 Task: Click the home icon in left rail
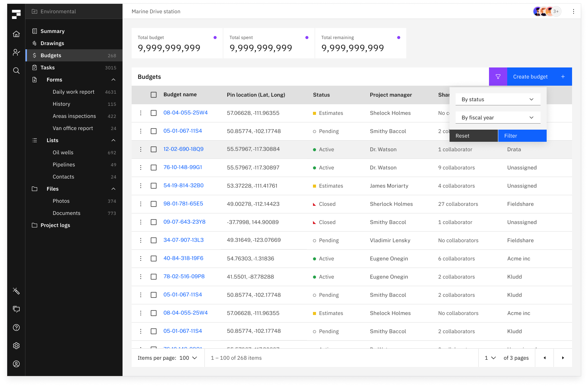(x=16, y=34)
